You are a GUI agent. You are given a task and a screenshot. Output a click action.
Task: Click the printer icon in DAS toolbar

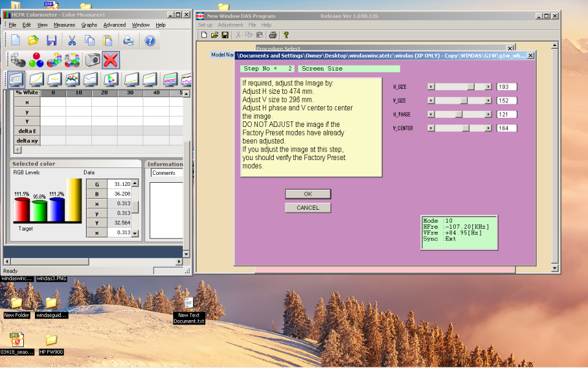[x=273, y=35]
